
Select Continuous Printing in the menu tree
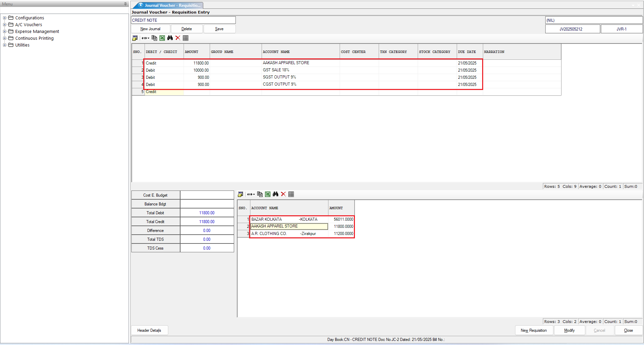(34, 38)
